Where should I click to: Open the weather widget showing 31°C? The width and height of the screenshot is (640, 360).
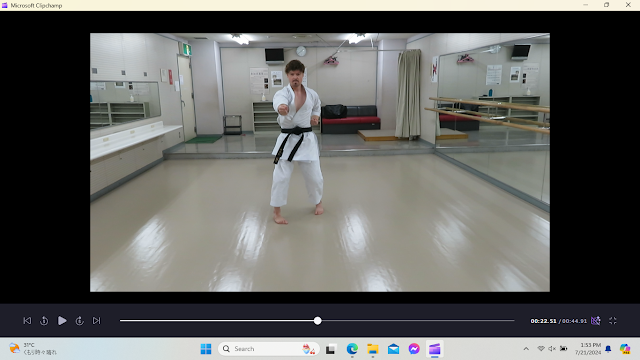pyautogui.click(x=33, y=349)
